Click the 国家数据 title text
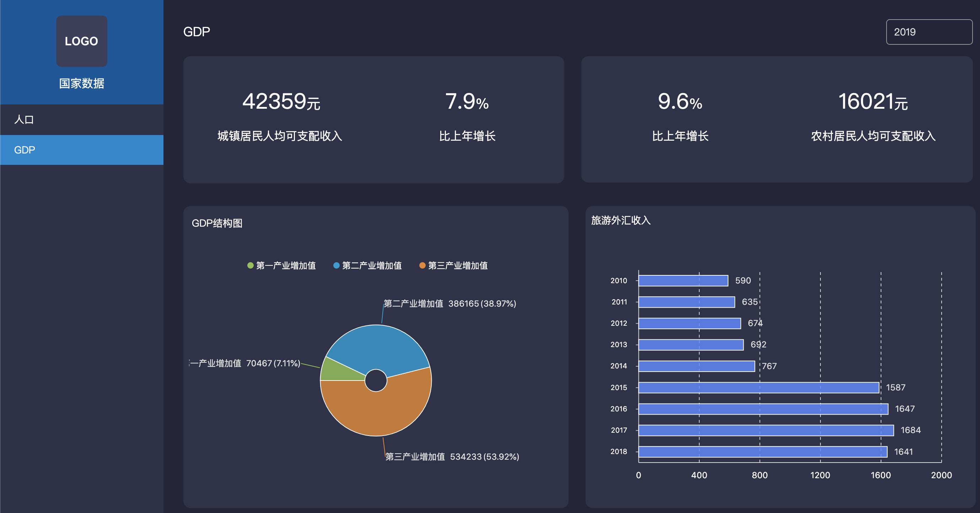Image resolution: width=980 pixels, height=513 pixels. (x=81, y=83)
